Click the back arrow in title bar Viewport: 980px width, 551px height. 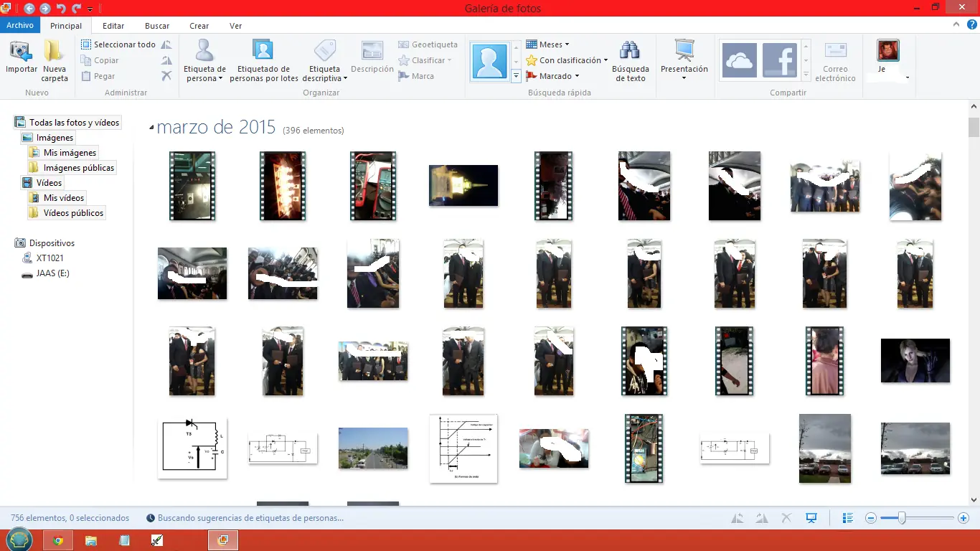coord(29,9)
